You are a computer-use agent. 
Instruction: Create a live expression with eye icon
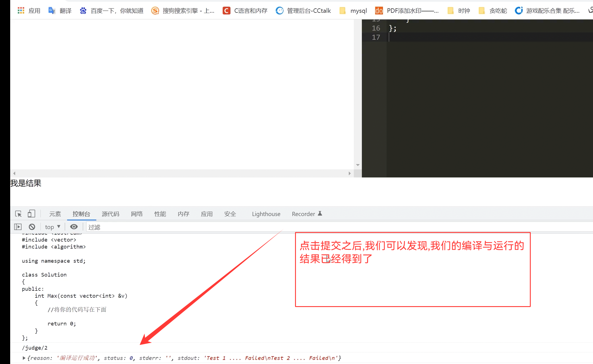pyautogui.click(x=74, y=227)
